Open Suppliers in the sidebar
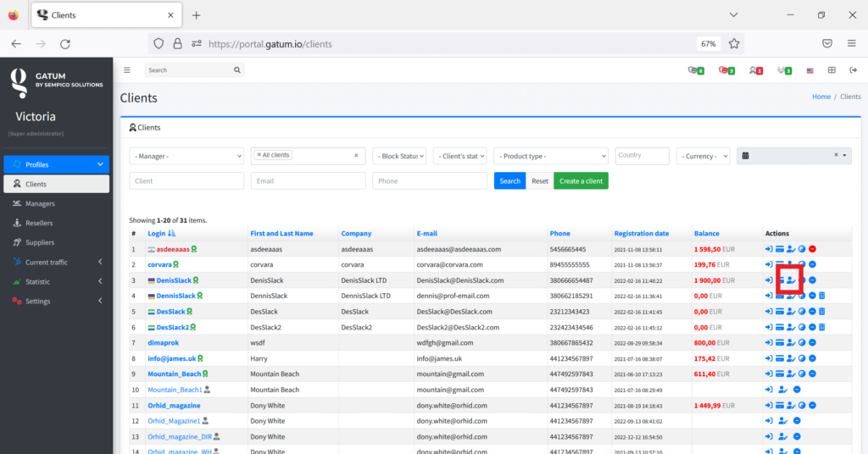868x454 pixels. [x=39, y=243]
